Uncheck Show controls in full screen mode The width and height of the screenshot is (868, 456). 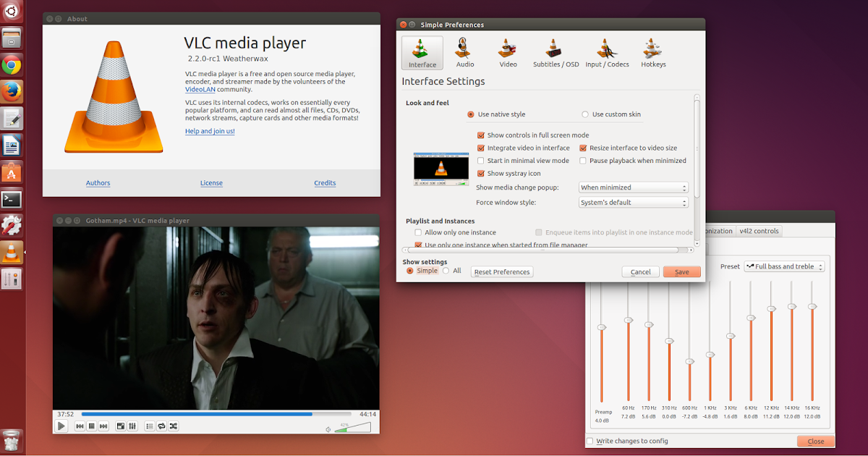[481, 135]
